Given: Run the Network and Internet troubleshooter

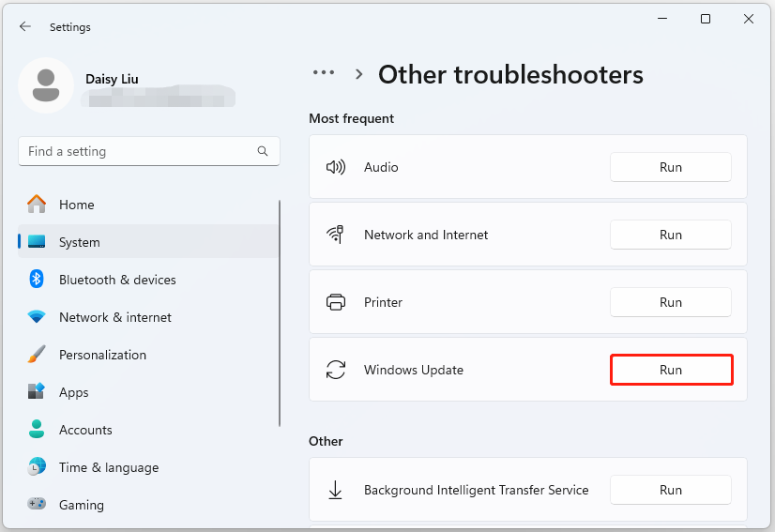Looking at the screenshot, I should pyautogui.click(x=670, y=235).
